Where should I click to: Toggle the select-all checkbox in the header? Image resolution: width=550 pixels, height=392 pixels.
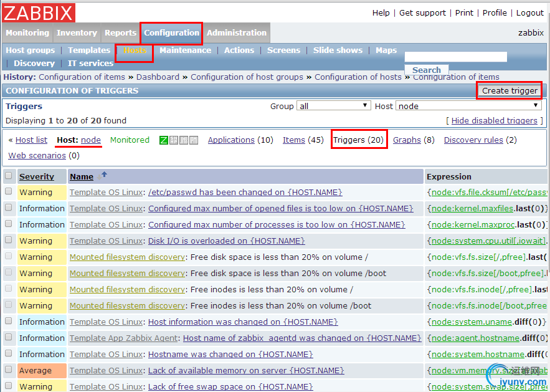[x=9, y=176]
